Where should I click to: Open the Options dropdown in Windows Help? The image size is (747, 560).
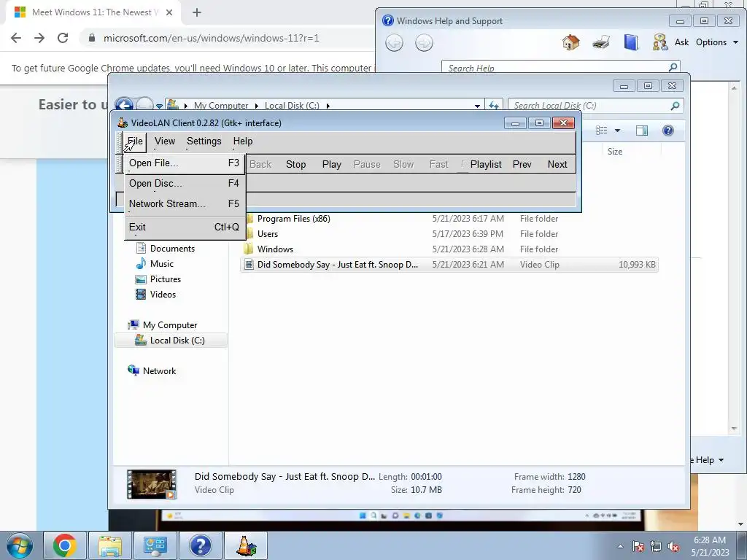(717, 42)
